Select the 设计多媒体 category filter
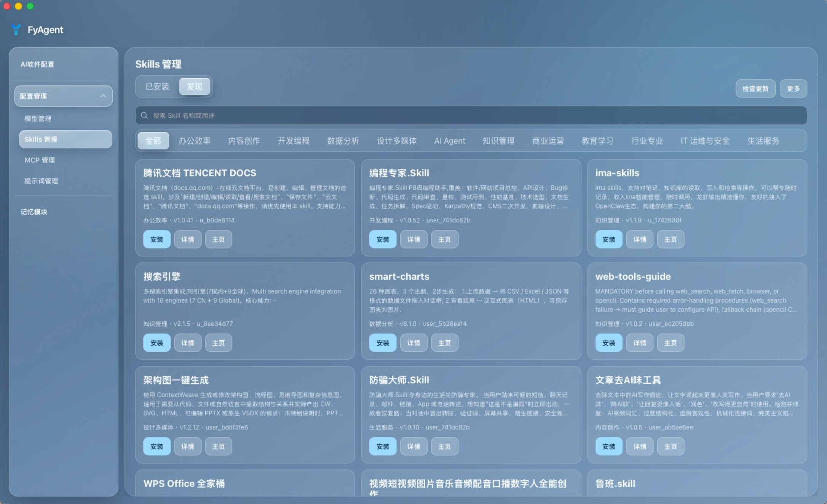 tap(397, 141)
